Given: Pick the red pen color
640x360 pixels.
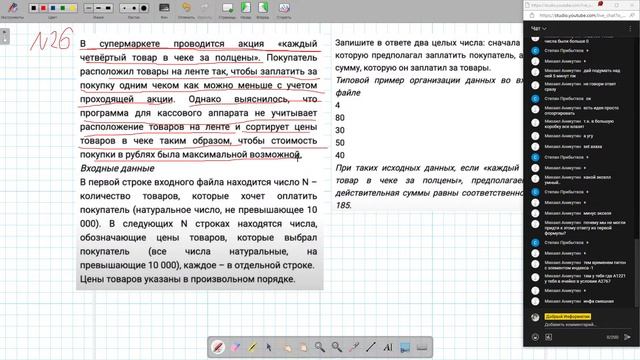Looking at the screenshot, I should click(x=43, y=8).
